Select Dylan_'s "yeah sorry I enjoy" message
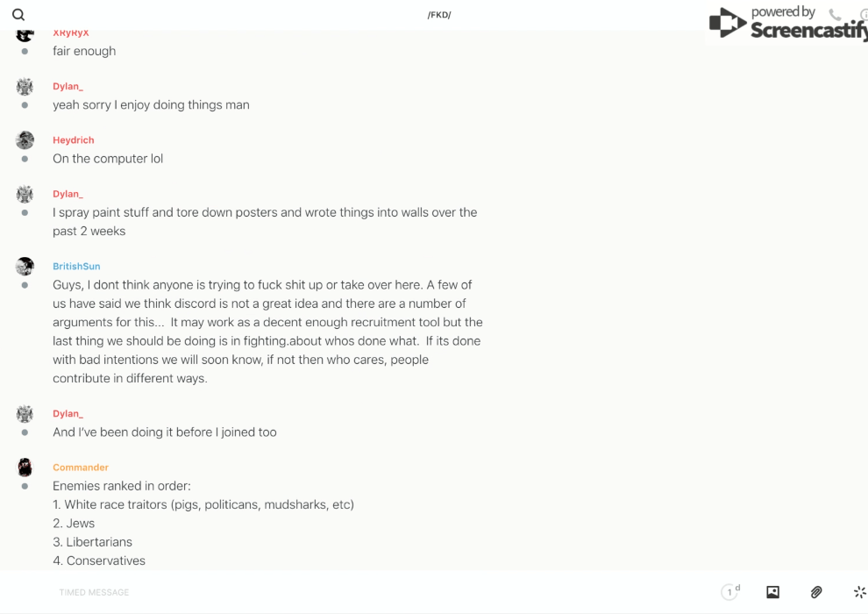 click(x=151, y=105)
